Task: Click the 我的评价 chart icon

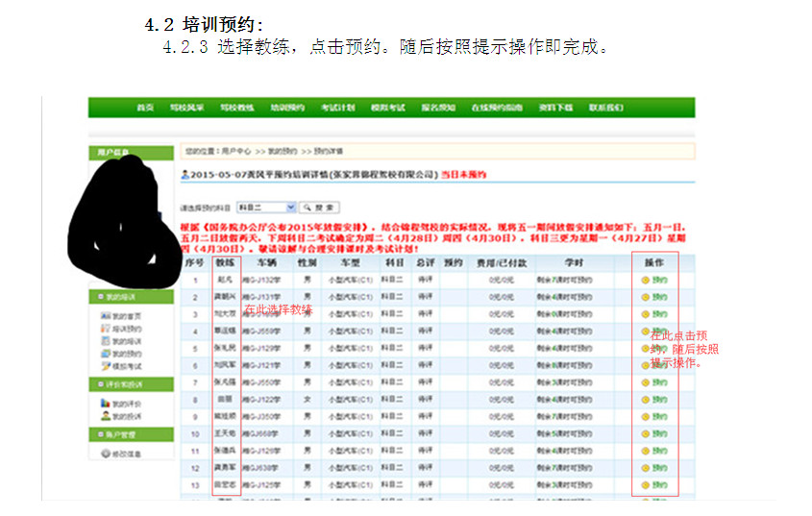Action: (x=106, y=404)
